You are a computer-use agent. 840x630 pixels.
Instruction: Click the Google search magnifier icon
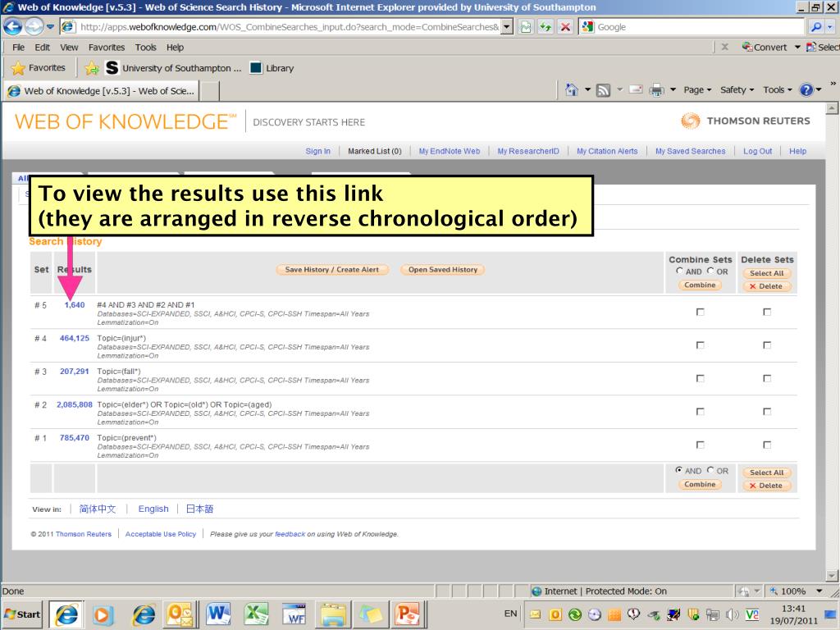[x=816, y=27]
